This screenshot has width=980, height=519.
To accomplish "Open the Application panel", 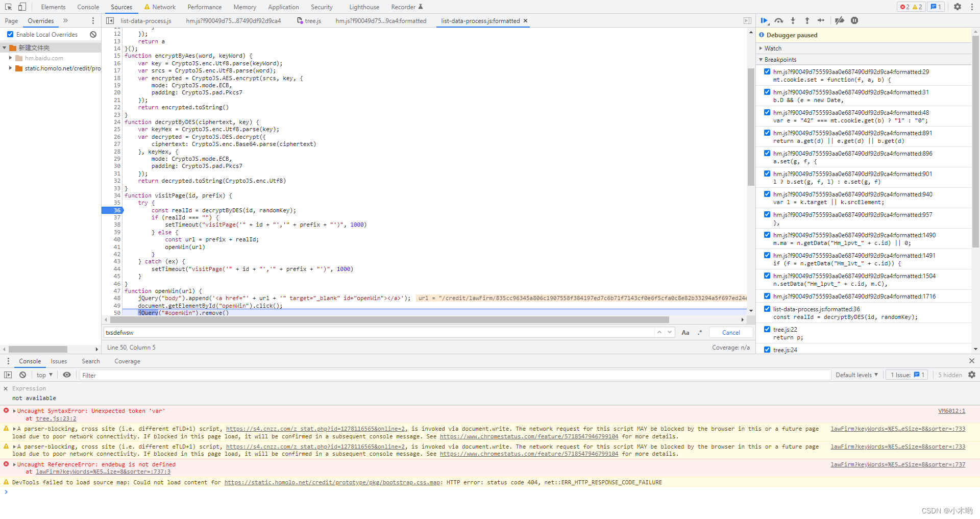I will 283,7.
